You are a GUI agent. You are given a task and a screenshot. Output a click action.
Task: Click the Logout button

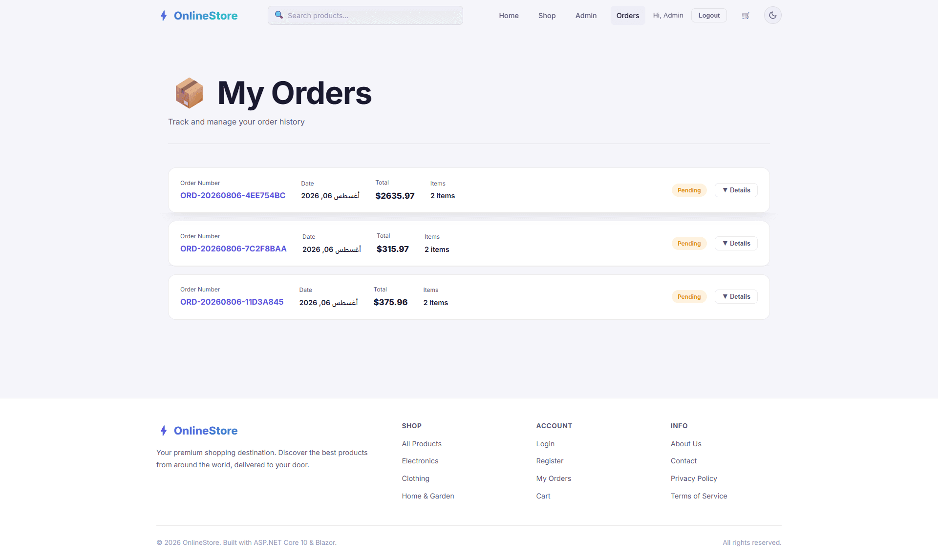709,15
